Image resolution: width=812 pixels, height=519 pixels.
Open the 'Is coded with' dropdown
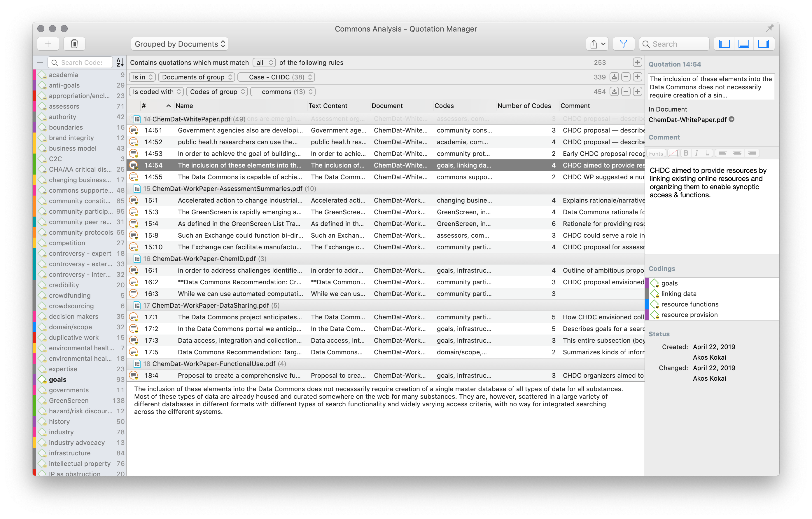[x=156, y=91]
